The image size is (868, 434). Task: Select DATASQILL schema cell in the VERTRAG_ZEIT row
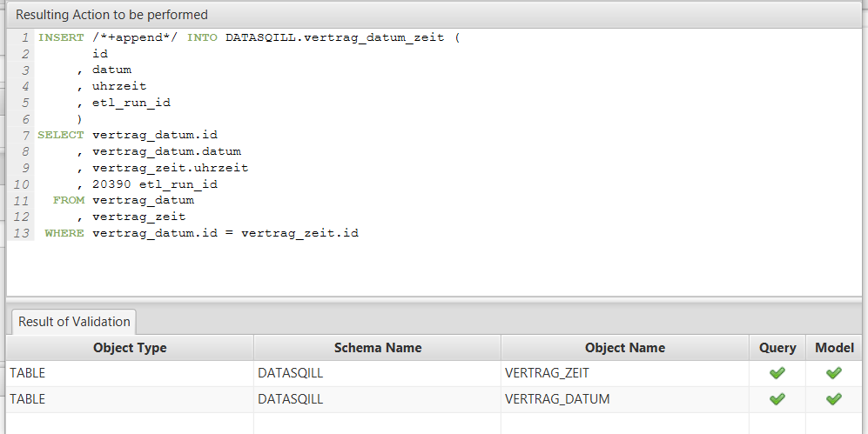point(290,373)
